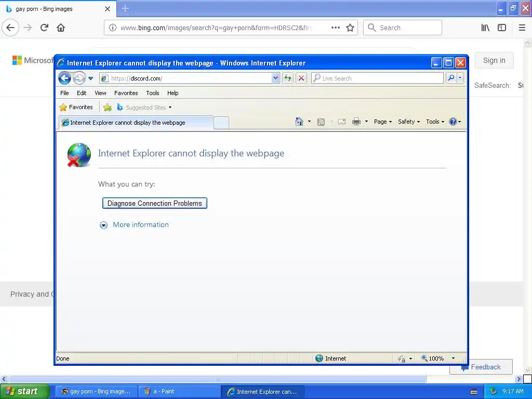Open the Edit menu
Image resolution: width=532 pixels, height=399 pixels.
[x=82, y=93]
